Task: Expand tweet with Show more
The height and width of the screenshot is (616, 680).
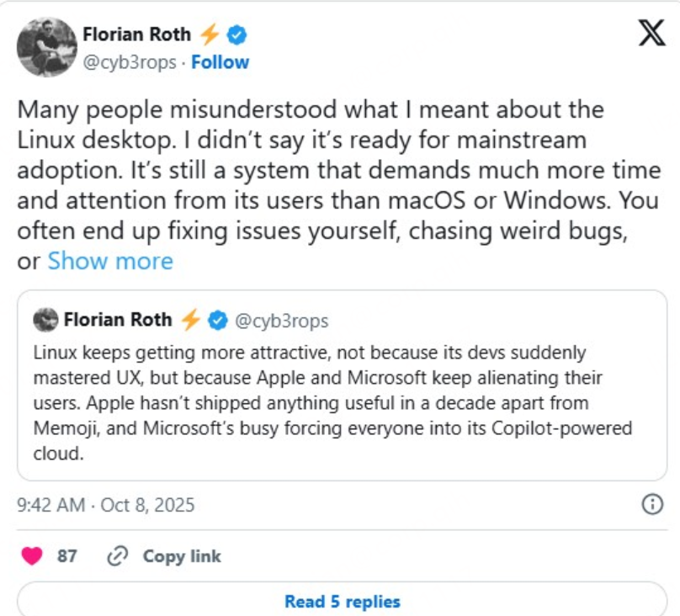Action: pos(110,261)
